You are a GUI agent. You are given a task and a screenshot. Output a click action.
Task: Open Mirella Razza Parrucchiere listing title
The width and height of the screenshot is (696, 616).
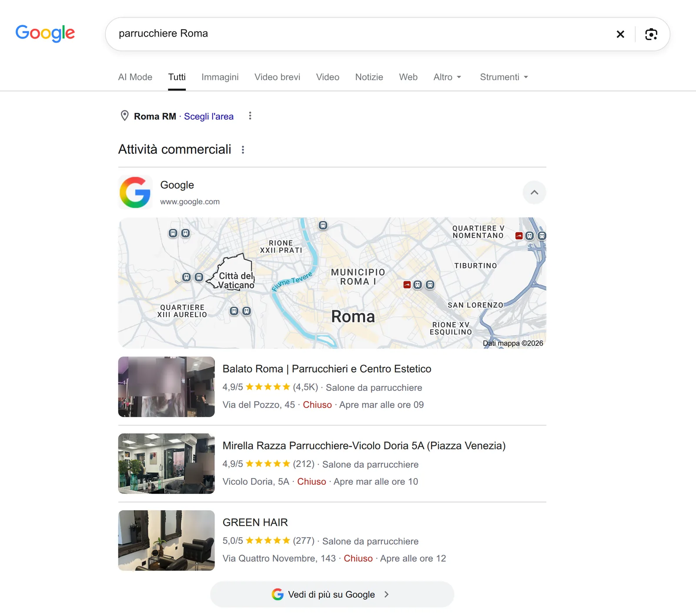[x=364, y=445]
